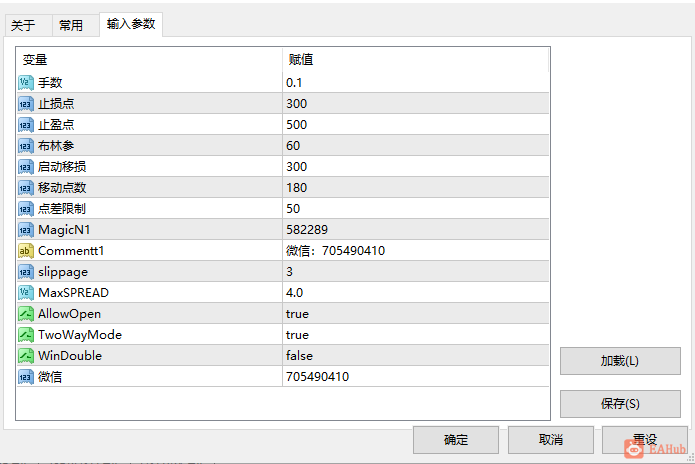Click the integer icon beside 止损点

[26, 104]
